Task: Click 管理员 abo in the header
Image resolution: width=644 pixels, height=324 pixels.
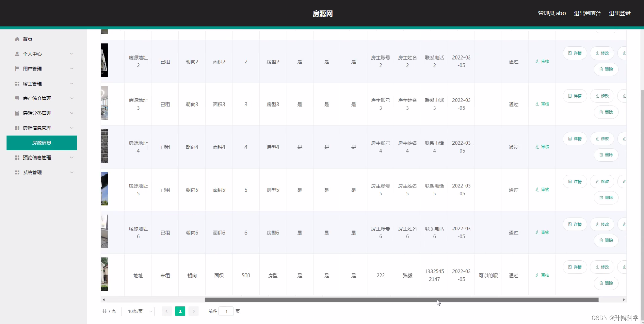Action: [552, 13]
